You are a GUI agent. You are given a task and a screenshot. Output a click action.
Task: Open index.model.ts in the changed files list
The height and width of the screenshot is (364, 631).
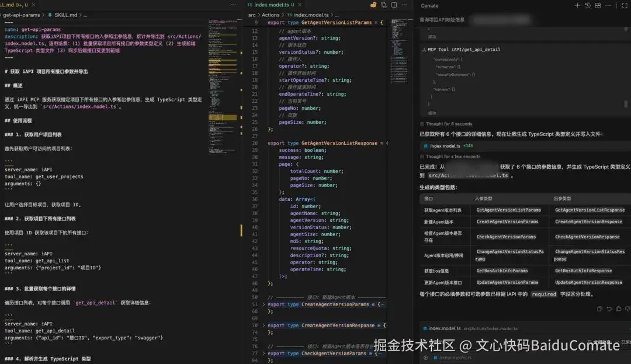444,328
